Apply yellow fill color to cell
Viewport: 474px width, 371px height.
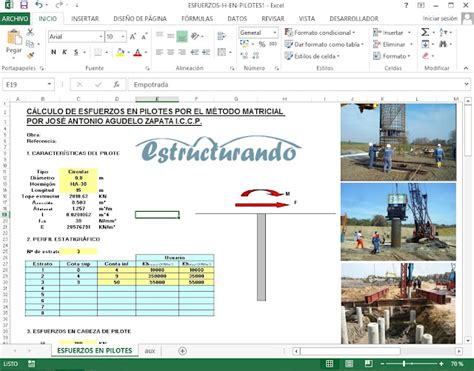pos(120,52)
